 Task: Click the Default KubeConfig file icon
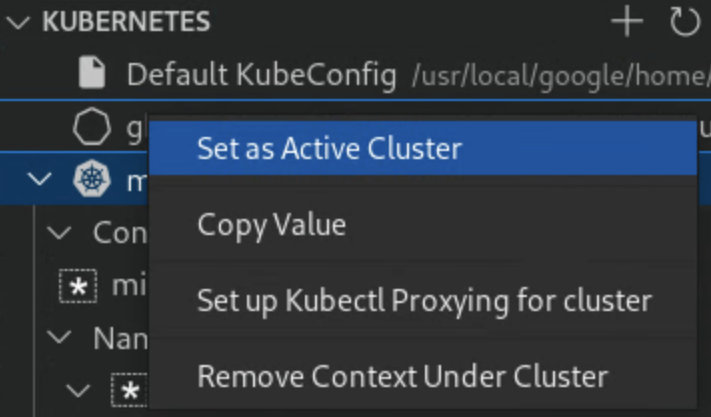[92, 74]
